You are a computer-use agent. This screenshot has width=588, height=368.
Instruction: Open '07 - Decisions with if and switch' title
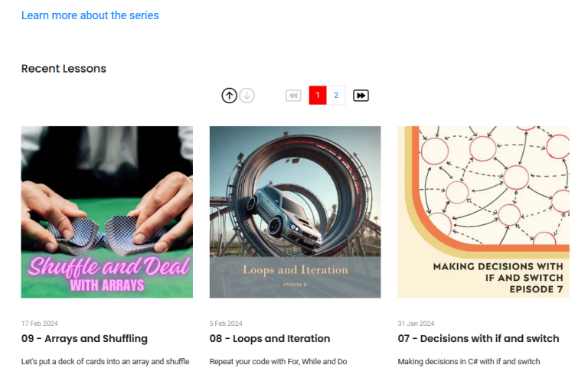coord(478,338)
